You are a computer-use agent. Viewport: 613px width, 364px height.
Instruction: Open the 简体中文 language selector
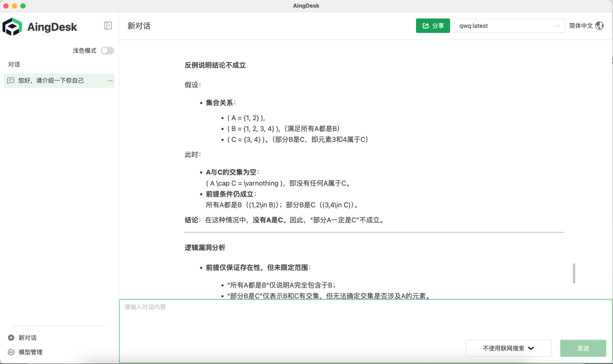[x=581, y=26]
